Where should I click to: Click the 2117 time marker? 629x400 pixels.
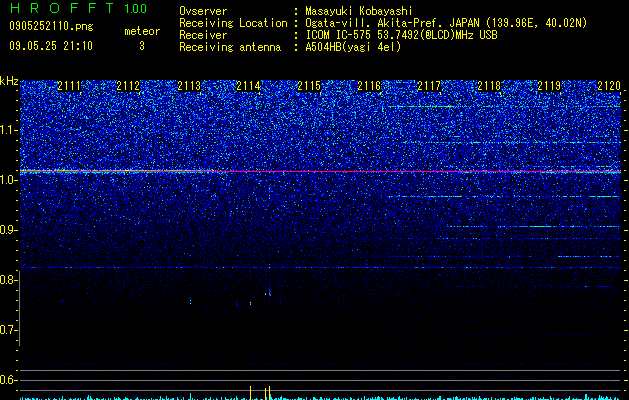(429, 86)
